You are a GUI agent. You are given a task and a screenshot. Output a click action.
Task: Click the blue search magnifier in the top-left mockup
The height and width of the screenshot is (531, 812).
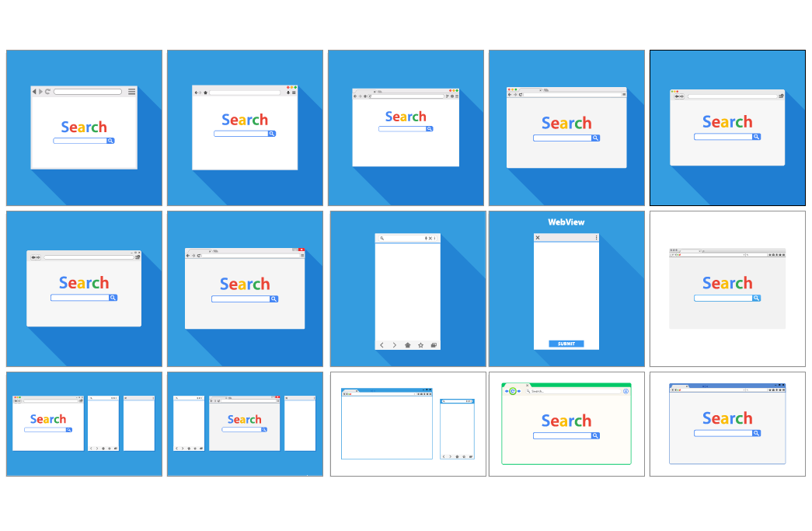(x=110, y=141)
